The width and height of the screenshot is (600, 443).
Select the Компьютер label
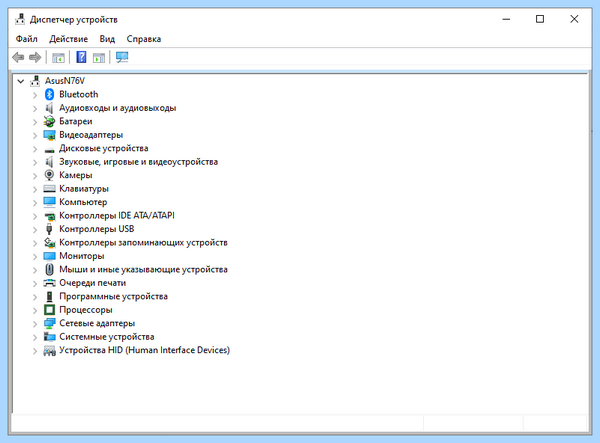[x=83, y=202]
